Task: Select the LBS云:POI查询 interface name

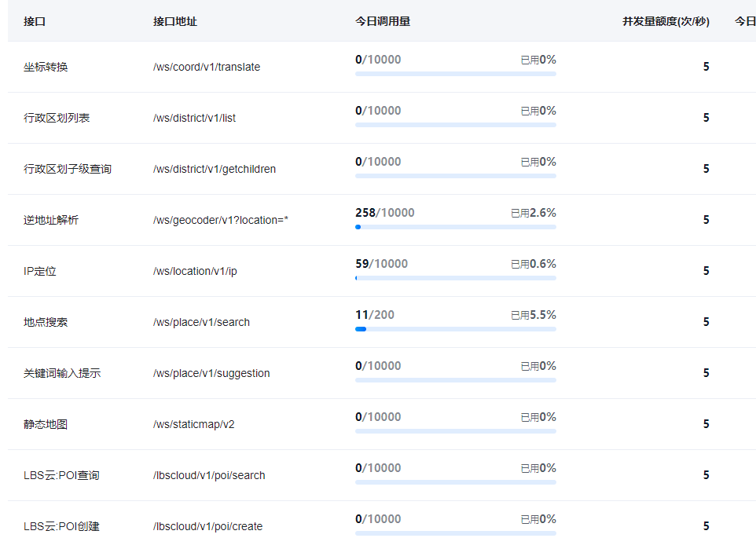Action: pyautogui.click(x=61, y=475)
